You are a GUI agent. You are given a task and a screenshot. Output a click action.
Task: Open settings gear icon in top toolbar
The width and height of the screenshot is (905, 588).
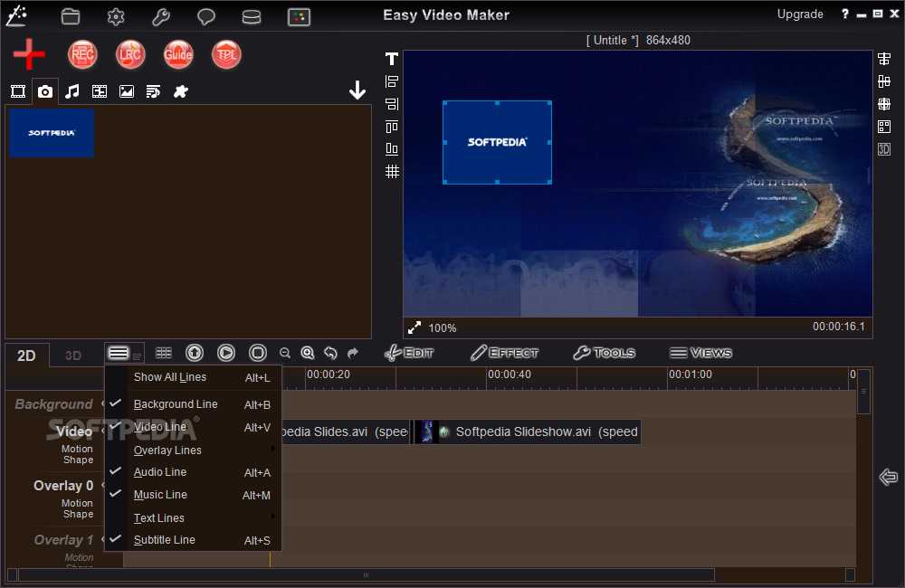point(116,16)
